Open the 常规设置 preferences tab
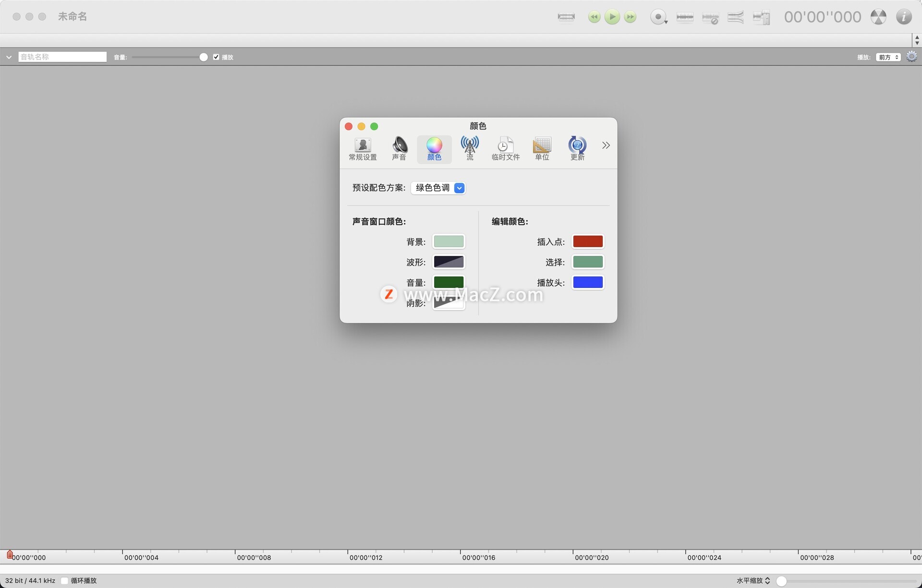Viewport: 922px width, 588px height. point(363,149)
